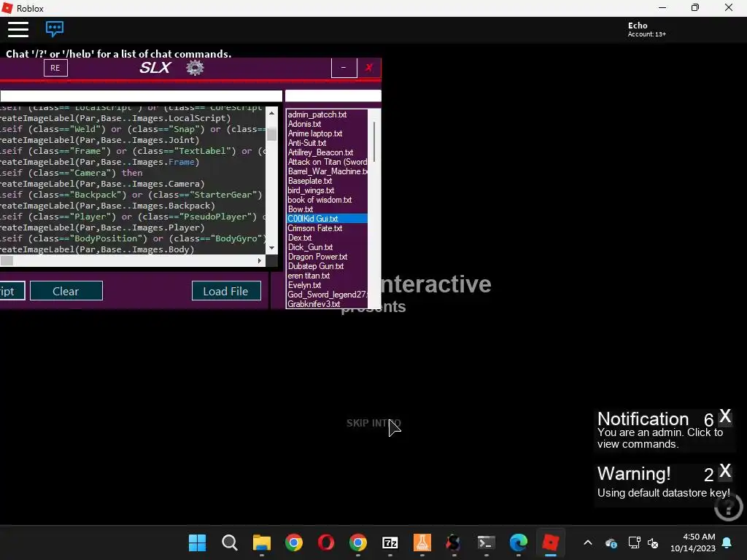
Task: Select God_Sword_legend27 script entry
Action: (x=328, y=295)
